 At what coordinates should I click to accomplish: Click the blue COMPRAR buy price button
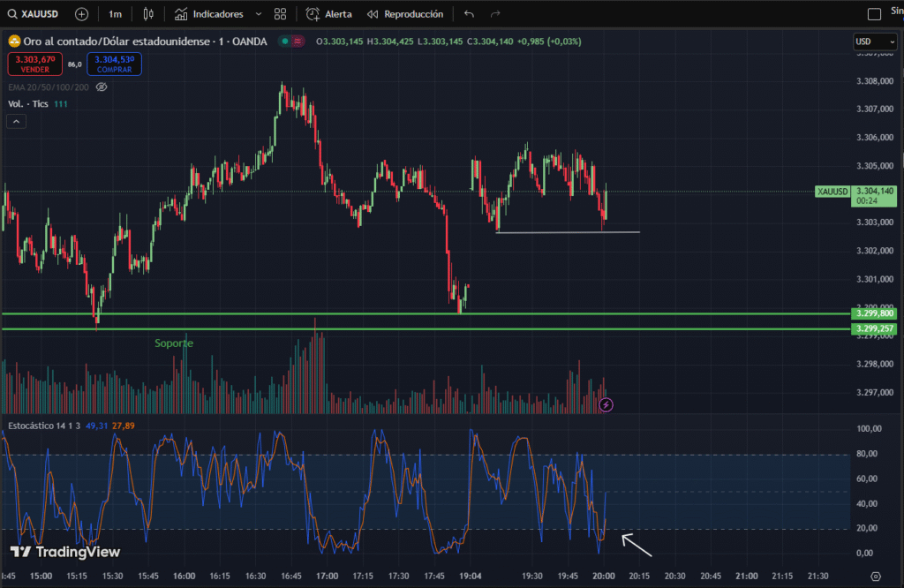click(x=114, y=64)
